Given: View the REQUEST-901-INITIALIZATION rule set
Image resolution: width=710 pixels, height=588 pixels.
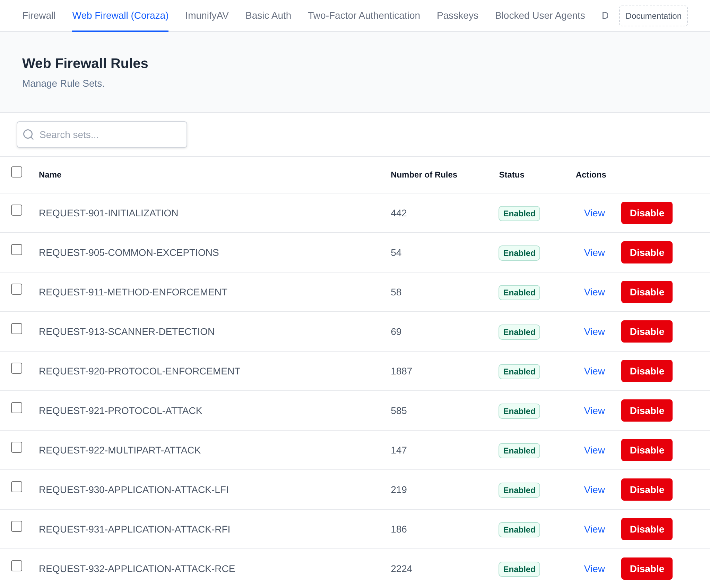Looking at the screenshot, I should click(x=594, y=213).
